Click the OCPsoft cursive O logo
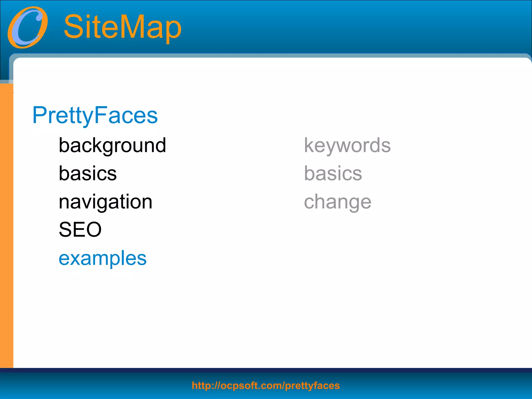532x399 pixels. point(28,28)
